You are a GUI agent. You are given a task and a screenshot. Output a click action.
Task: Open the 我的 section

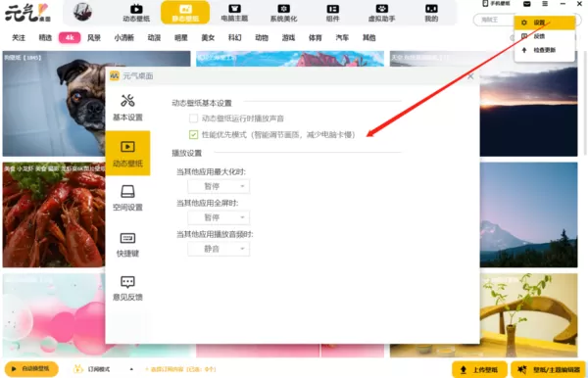pyautogui.click(x=431, y=13)
